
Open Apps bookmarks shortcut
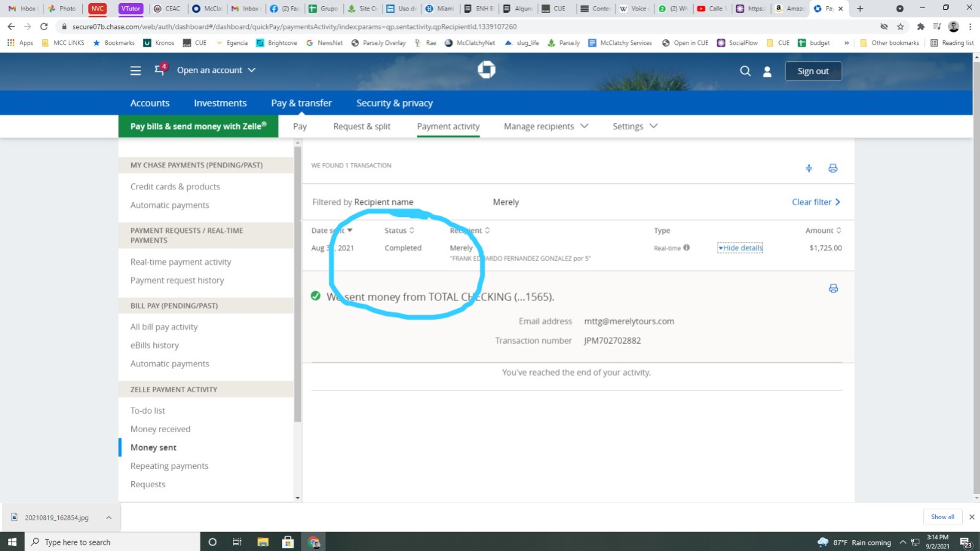pos(20,43)
